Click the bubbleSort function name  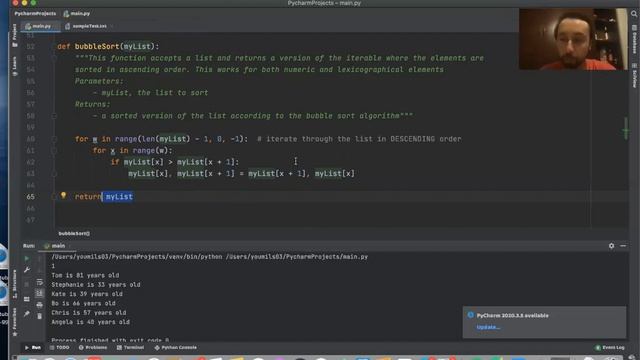coord(97,47)
